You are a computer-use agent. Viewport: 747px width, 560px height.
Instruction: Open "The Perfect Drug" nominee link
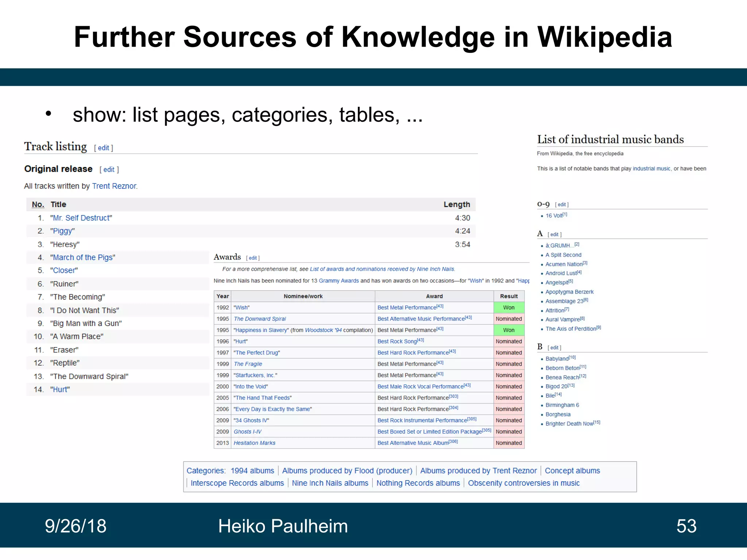pyautogui.click(x=257, y=353)
